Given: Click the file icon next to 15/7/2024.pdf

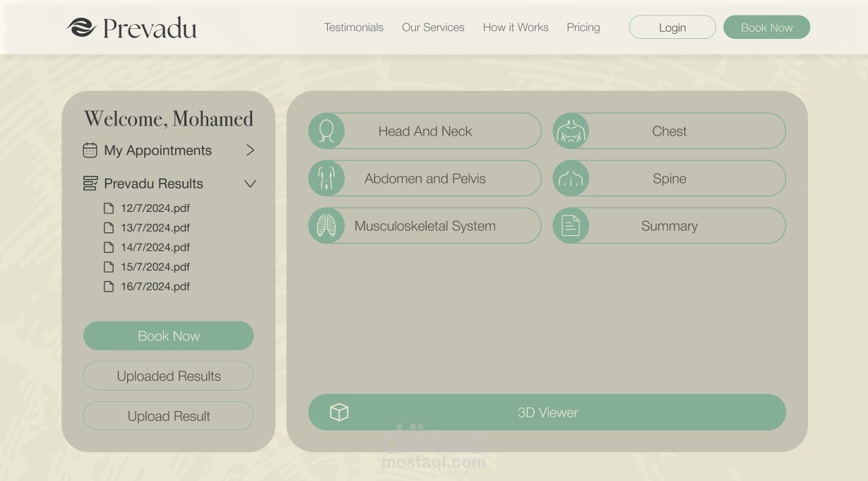Looking at the screenshot, I should coord(109,267).
